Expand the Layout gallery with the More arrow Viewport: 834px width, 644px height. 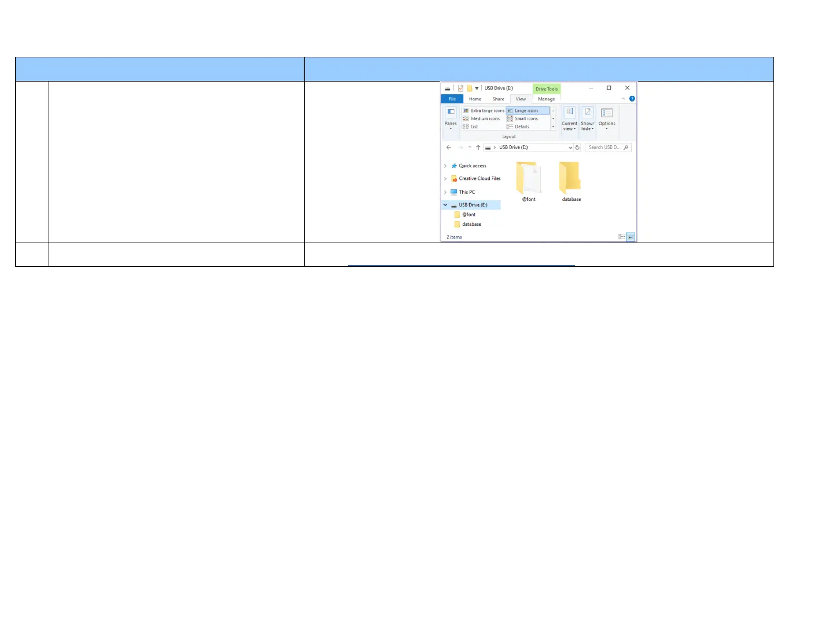pos(553,127)
